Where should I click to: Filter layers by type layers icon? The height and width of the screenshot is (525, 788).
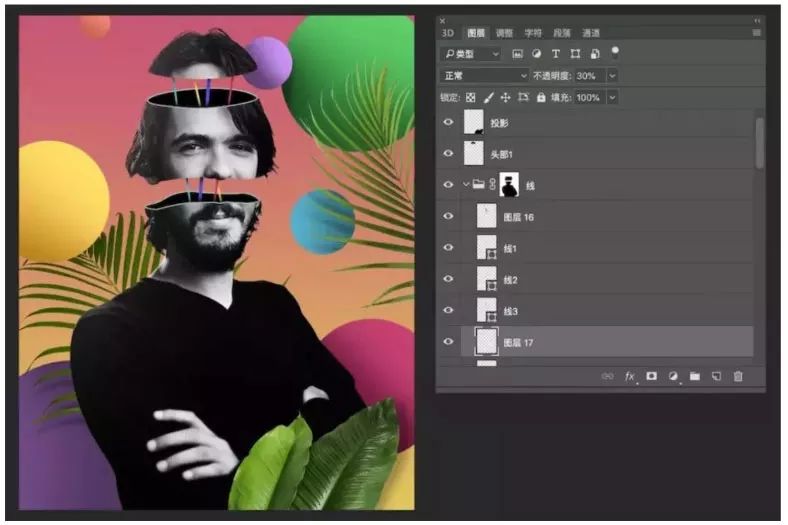(x=555, y=54)
